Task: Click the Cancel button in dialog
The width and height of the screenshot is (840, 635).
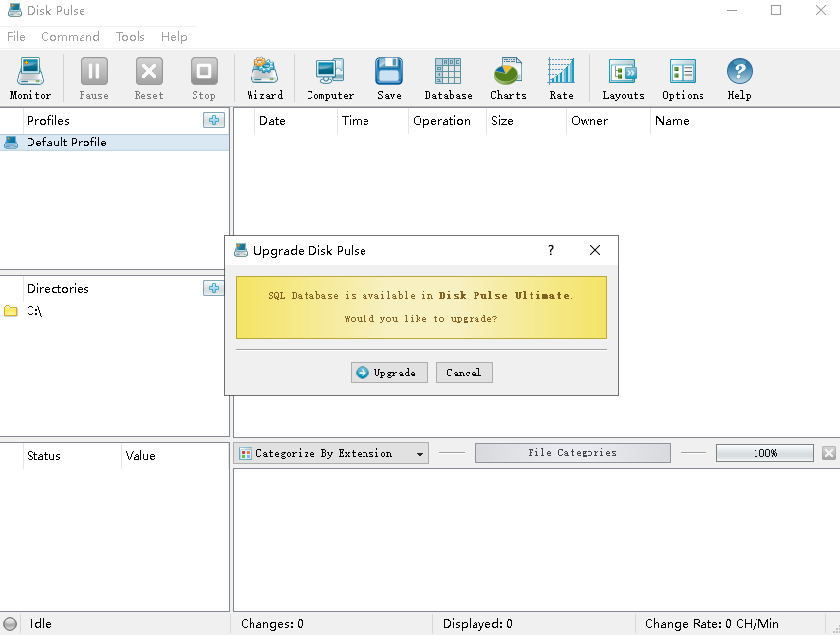Action: [x=465, y=373]
